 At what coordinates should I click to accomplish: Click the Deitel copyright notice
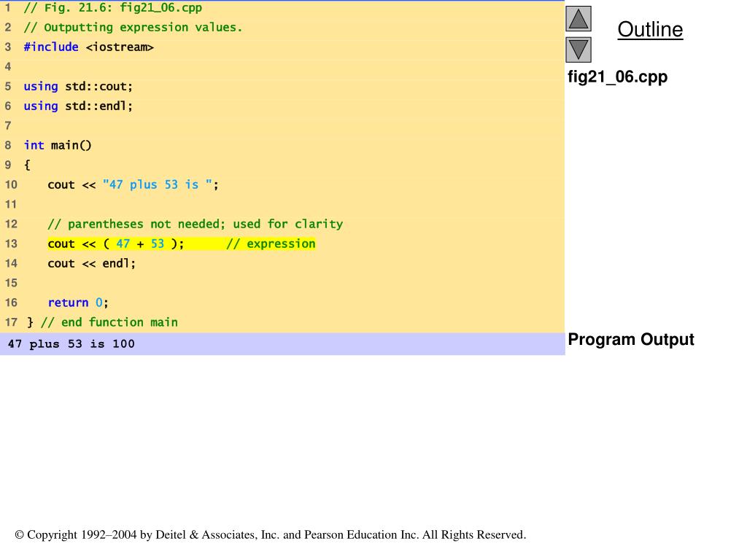pyautogui.click(x=271, y=534)
